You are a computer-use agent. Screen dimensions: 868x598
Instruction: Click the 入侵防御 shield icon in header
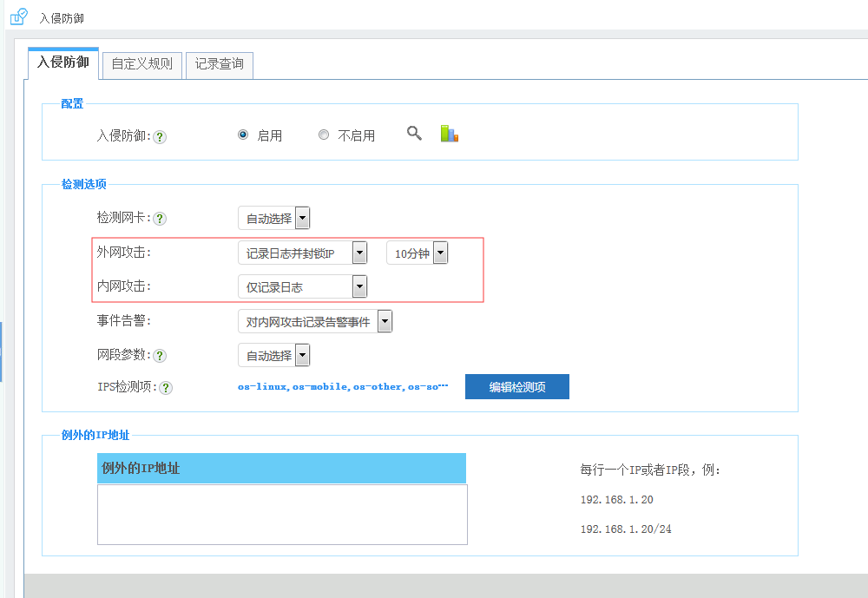pyautogui.click(x=18, y=16)
